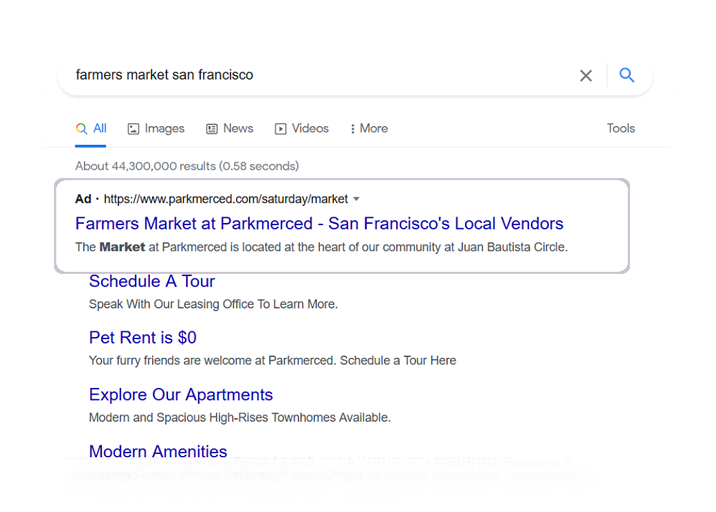The width and height of the screenshot is (716, 512).
Task: Click inside the search text field
Action: click(x=300, y=75)
